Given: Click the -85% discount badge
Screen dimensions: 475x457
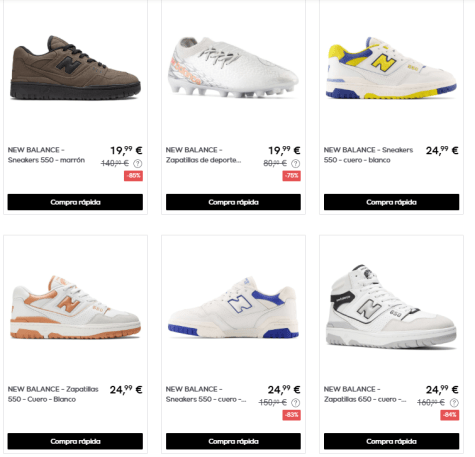Looking at the screenshot, I should (x=134, y=176).
